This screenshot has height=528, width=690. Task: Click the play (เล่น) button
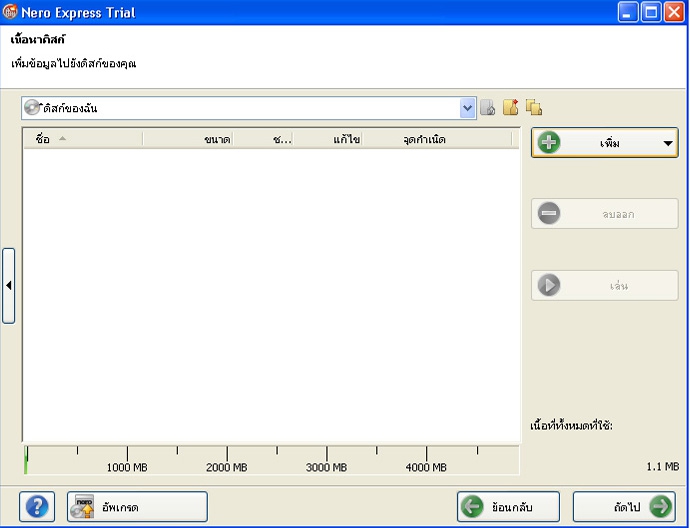[x=605, y=286]
